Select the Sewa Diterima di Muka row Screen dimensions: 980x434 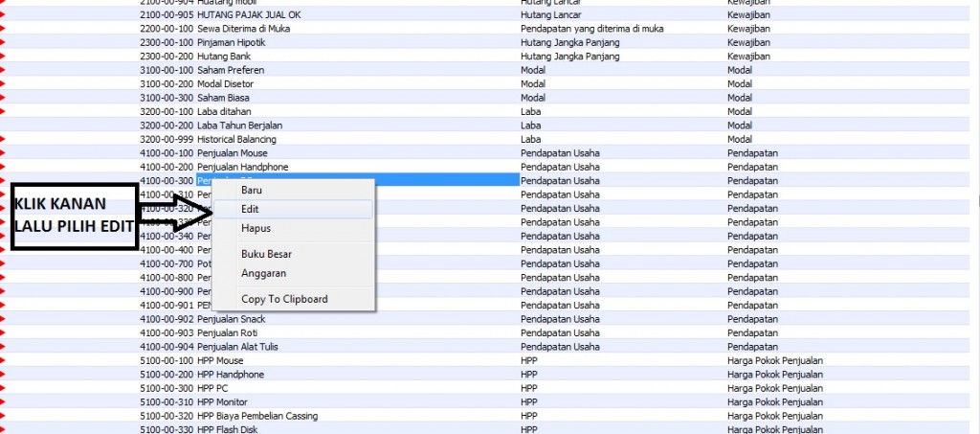coord(242,29)
